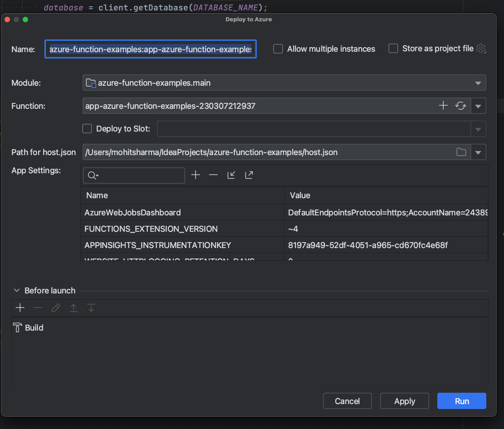
Task: Check Store as project file
Action: point(393,48)
